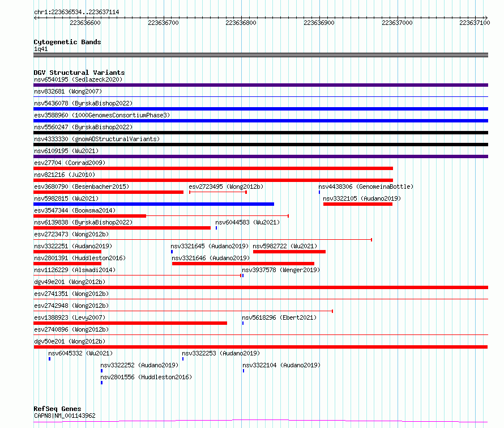Click the magenta CAPN8 gene line

(260, 421)
